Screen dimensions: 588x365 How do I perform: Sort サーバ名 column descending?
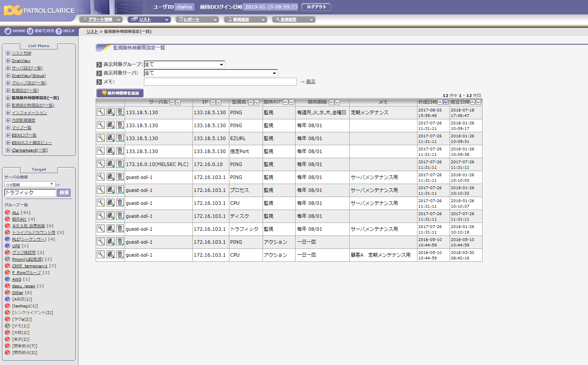coord(178,102)
